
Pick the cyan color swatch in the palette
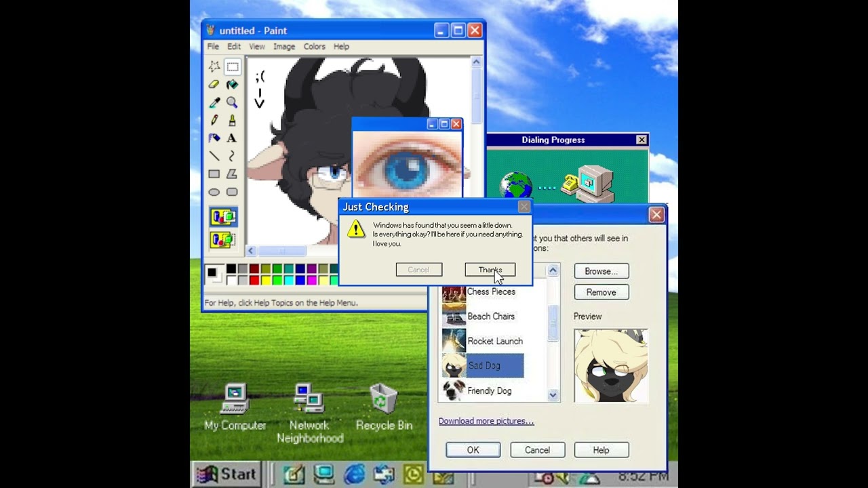[x=289, y=280]
